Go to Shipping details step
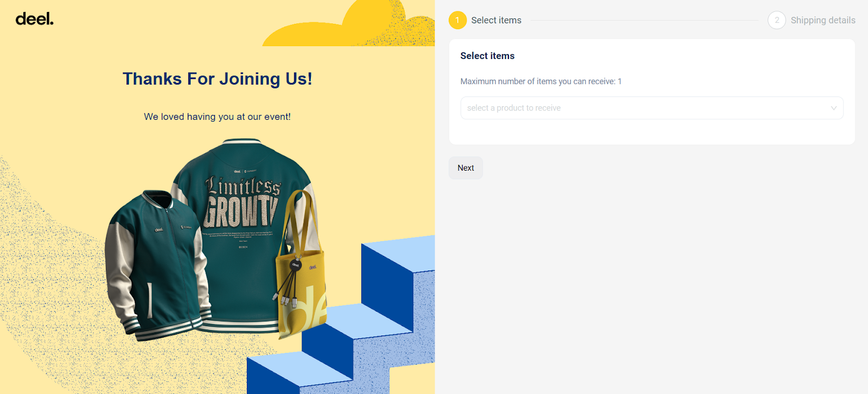This screenshot has width=868, height=394. coord(822,20)
